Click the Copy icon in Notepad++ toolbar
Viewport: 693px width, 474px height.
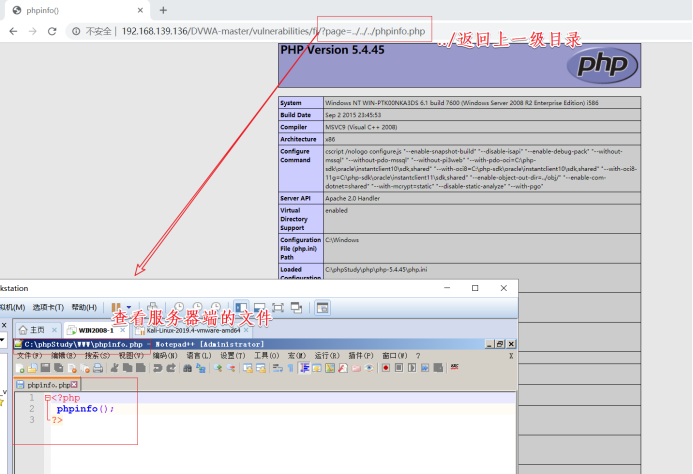[128, 368]
